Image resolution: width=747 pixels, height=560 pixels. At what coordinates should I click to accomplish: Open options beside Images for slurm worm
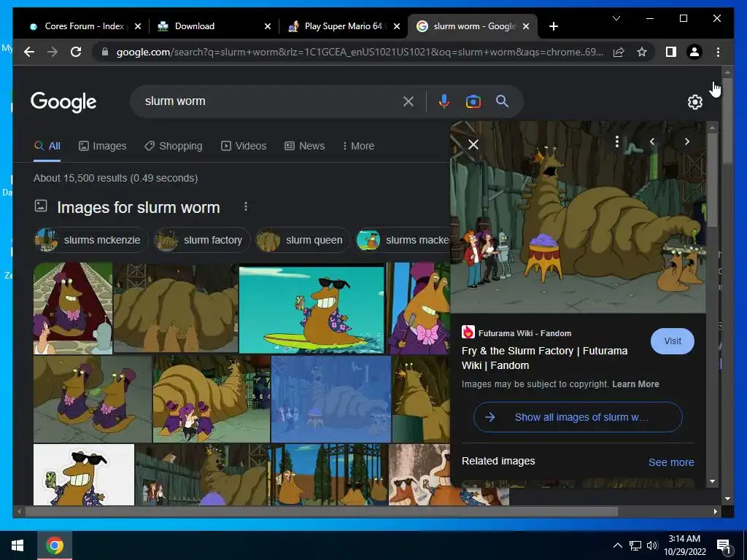click(245, 206)
